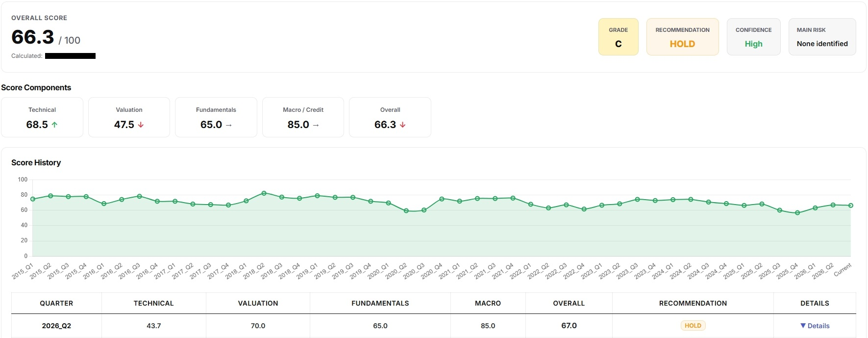Click the RECOMMENDATION column header

693,303
